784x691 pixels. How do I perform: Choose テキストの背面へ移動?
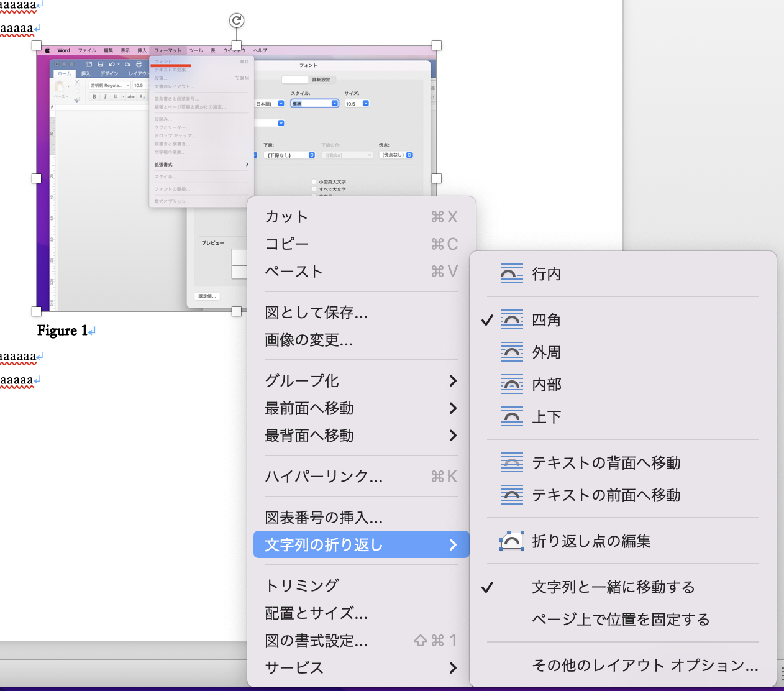coord(623,463)
